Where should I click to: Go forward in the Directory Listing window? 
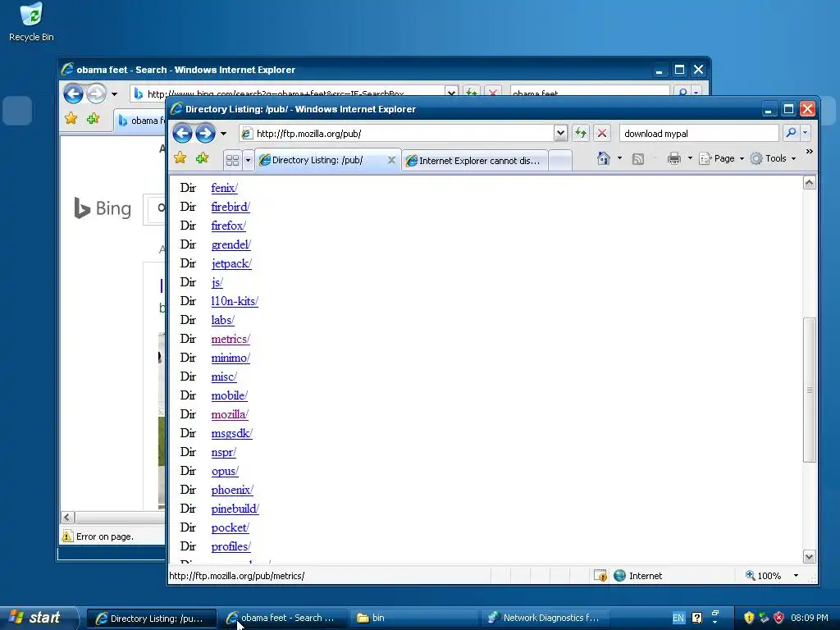click(x=206, y=134)
